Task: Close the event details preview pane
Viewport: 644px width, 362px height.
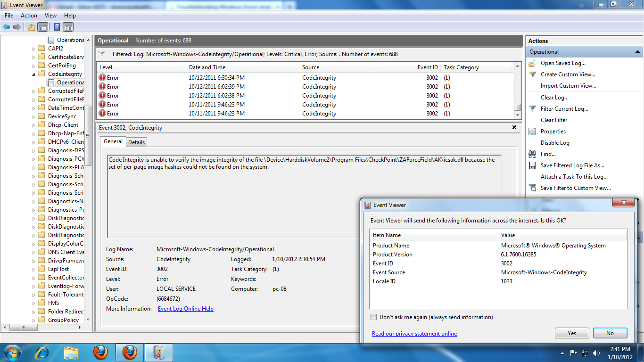Action: point(514,127)
